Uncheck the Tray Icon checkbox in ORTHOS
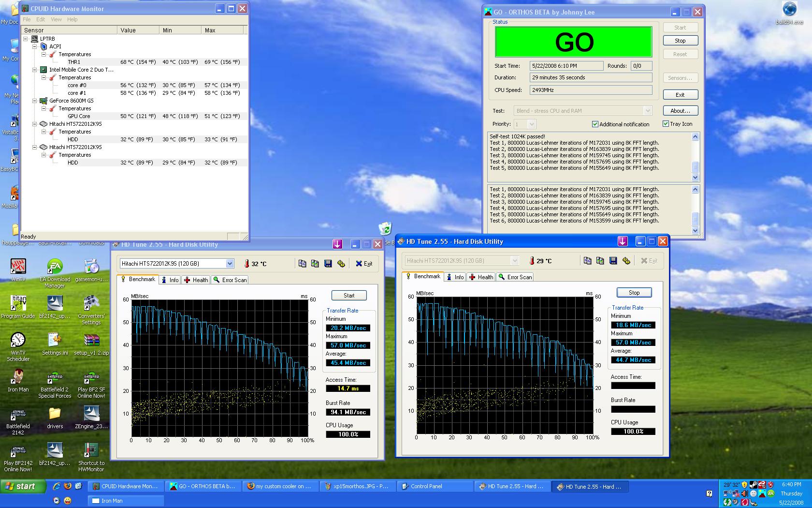The height and width of the screenshot is (508, 812). point(666,124)
